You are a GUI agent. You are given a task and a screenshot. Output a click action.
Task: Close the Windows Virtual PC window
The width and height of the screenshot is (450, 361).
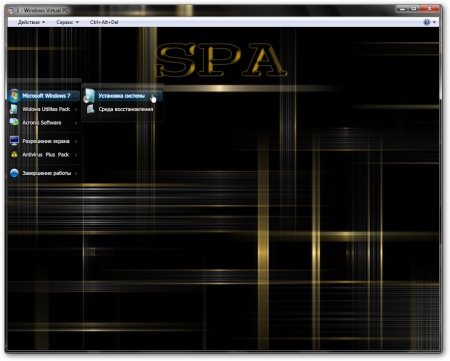[x=430, y=9]
